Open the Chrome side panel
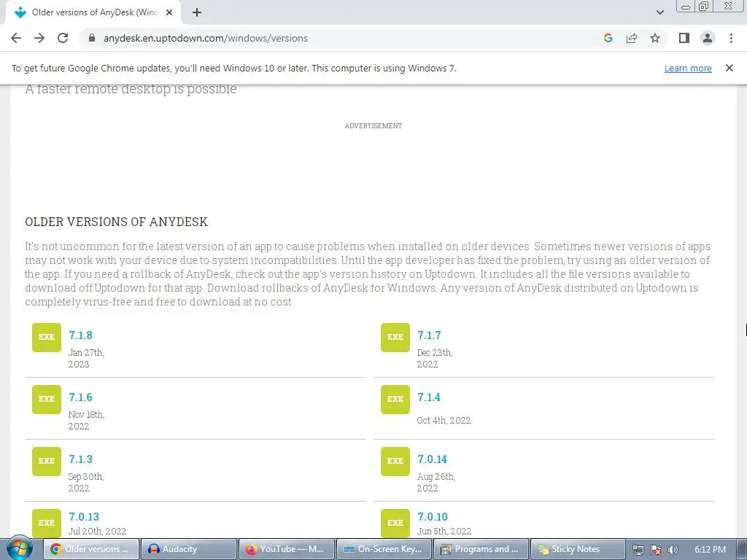The image size is (747, 560). pyautogui.click(x=684, y=38)
